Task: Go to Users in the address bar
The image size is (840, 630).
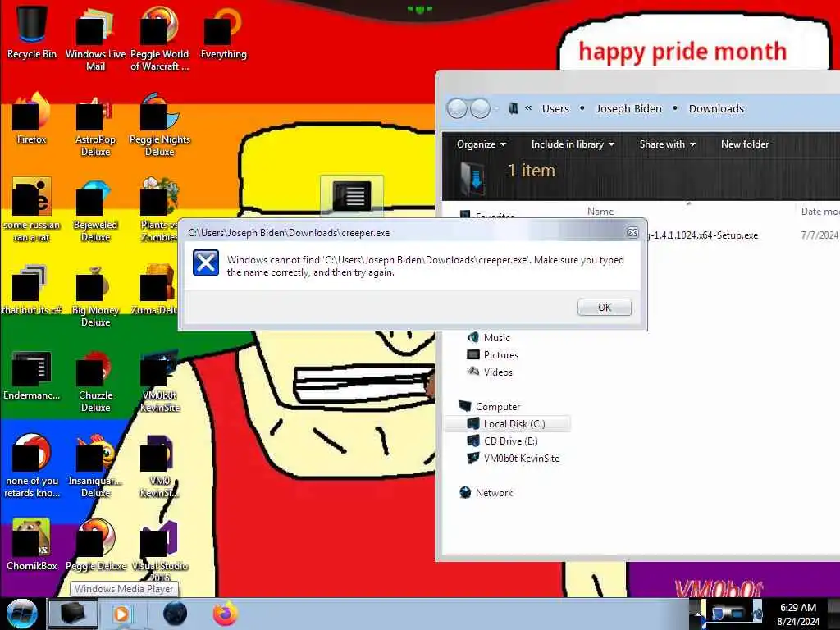Action: coord(555,109)
